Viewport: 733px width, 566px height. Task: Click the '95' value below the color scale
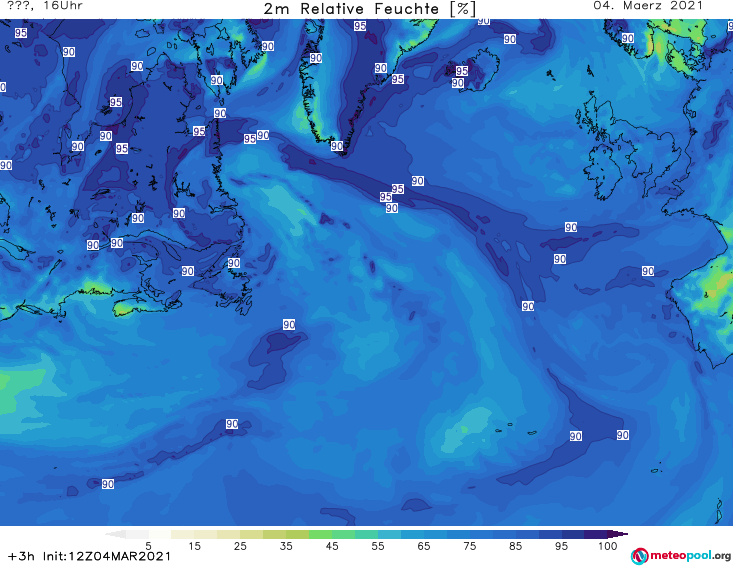(561, 546)
